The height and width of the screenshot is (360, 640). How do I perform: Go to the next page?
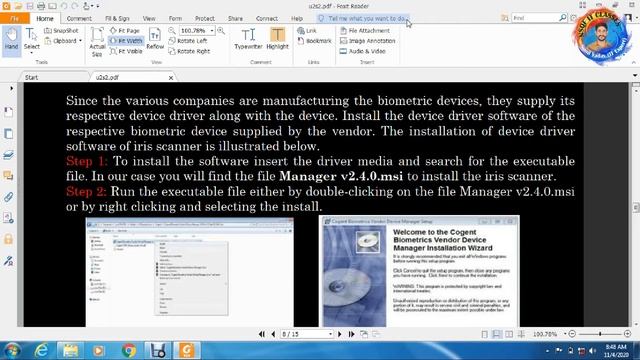click(x=340, y=334)
